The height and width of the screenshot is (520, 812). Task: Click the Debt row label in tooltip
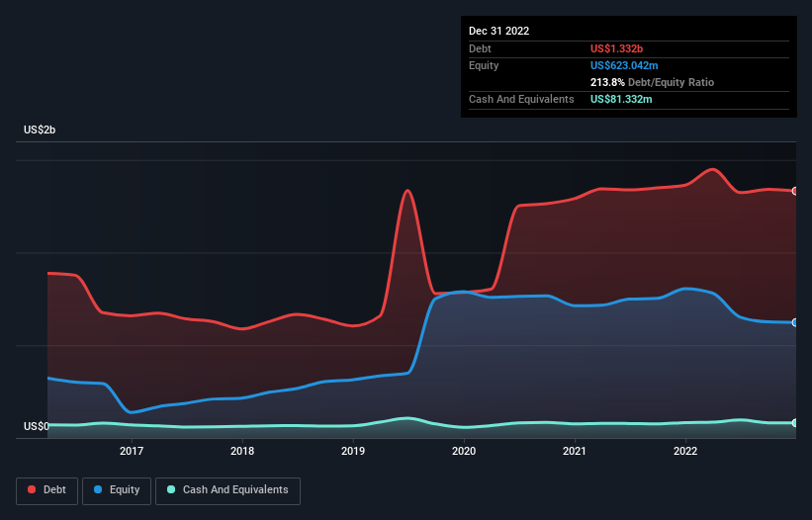(480, 48)
